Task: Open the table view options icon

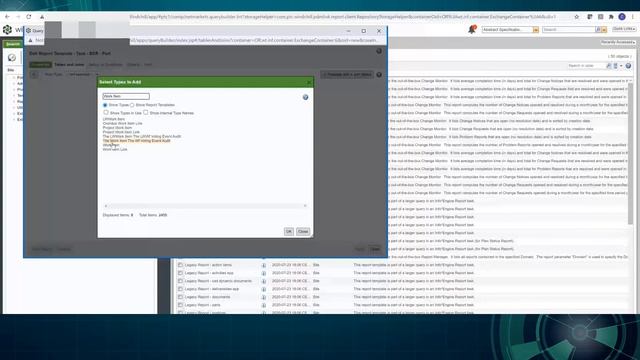Action: click(x=616, y=66)
